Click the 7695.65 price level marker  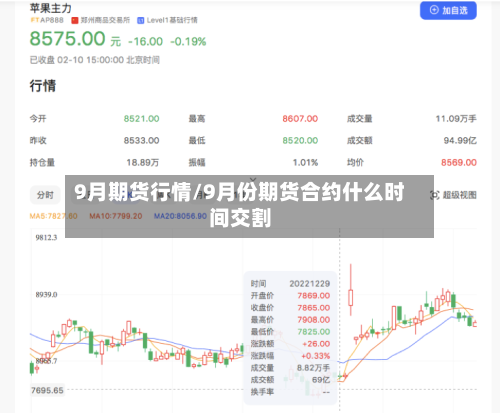click(x=47, y=390)
